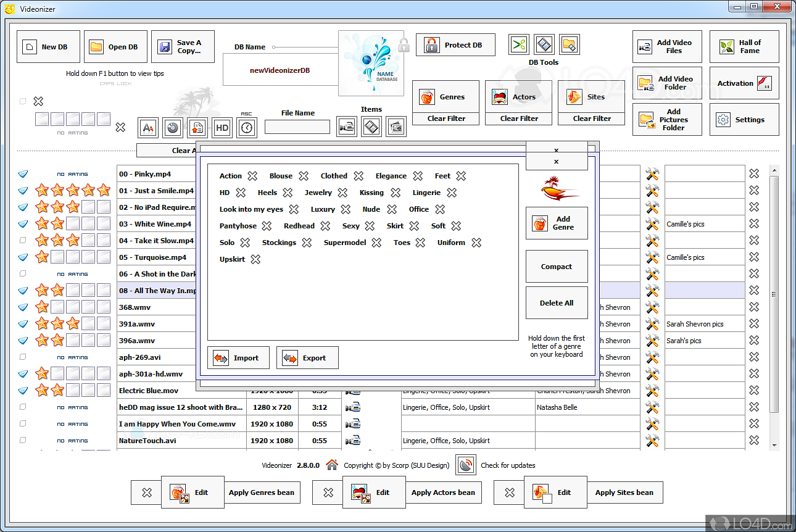Remove the Lingerie genre tag
The image size is (796, 532).
452,193
